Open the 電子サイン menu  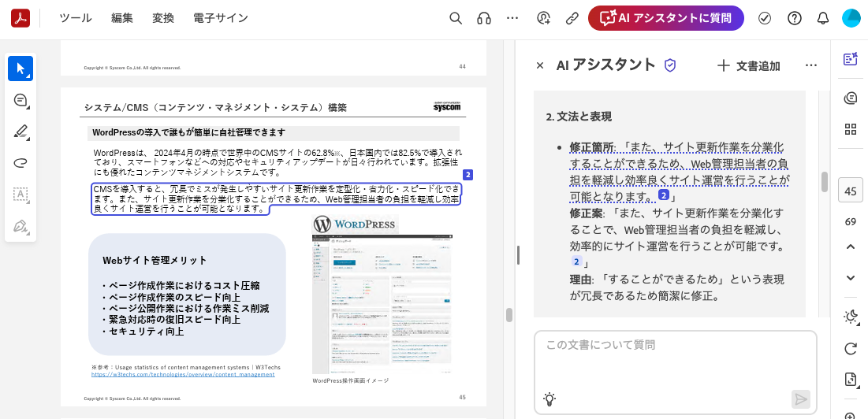point(220,18)
